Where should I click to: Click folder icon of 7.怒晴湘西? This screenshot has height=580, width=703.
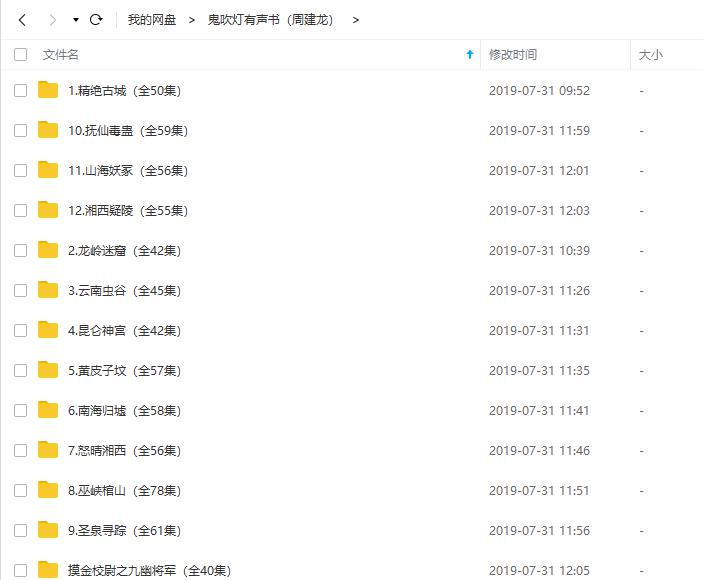(48, 450)
